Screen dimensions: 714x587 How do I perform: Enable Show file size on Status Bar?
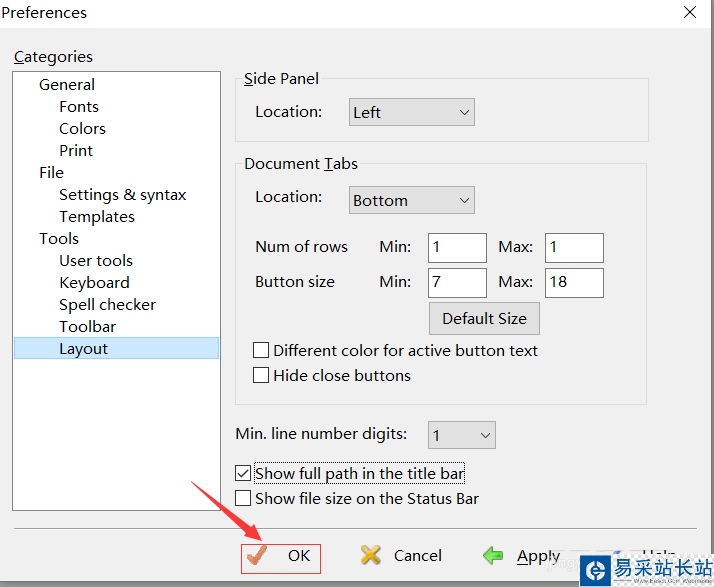point(243,498)
